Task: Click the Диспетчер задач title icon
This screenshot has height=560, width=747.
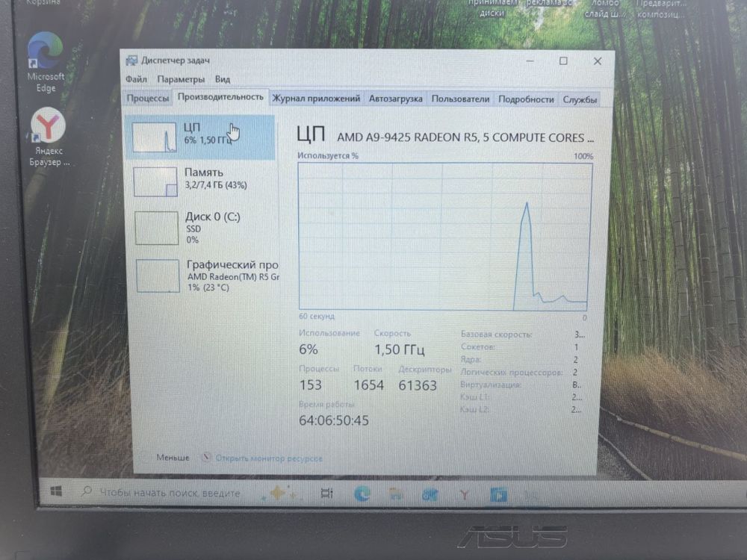Action: [131, 60]
